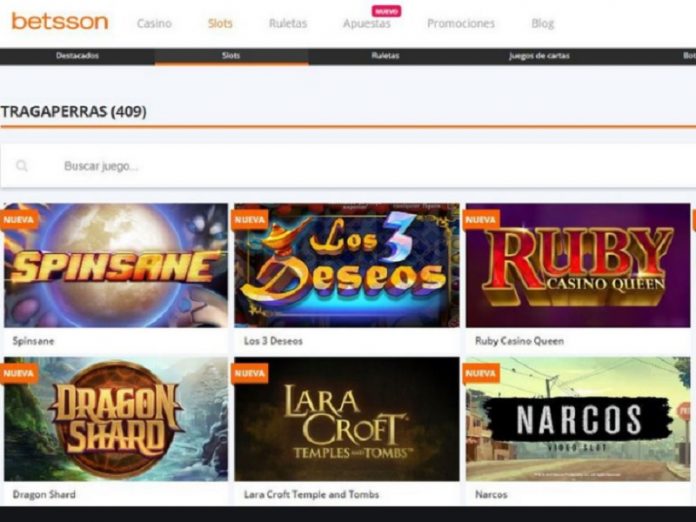Click the Buscar juego search field

click(348, 166)
